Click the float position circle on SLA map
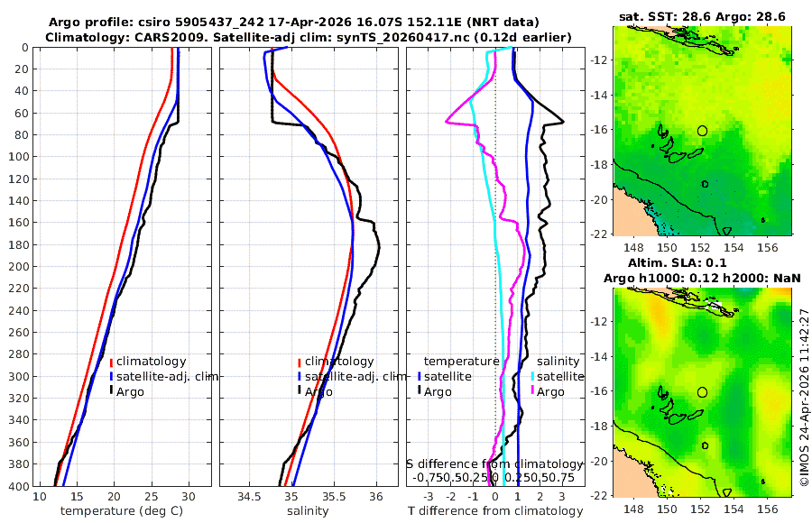 [702, 392]
